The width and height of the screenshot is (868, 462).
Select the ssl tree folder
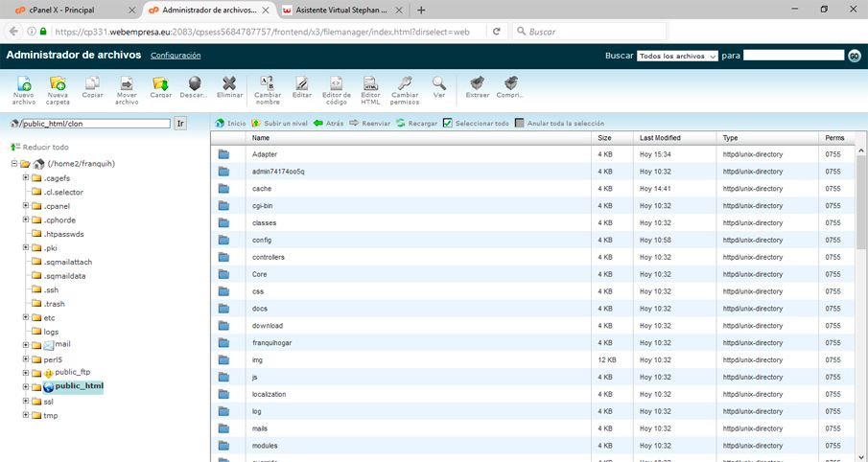pyautogui.click(x=48, y=402)
